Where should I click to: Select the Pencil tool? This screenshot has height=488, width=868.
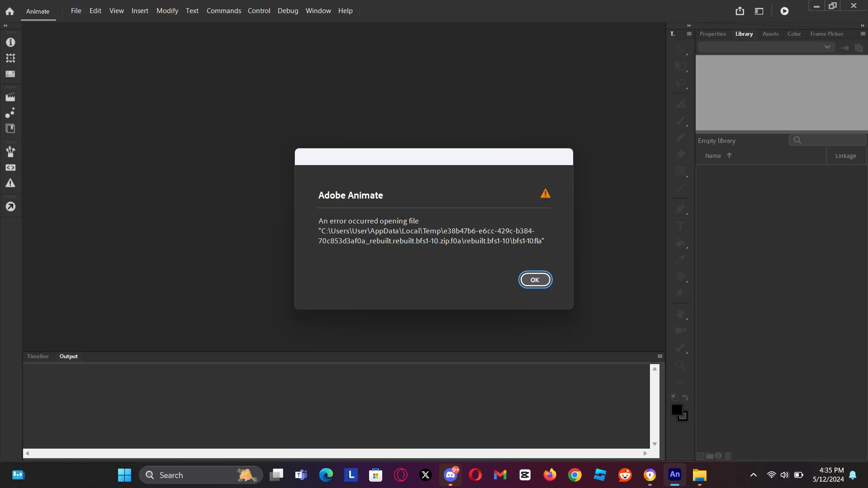(x=680, y=137)
